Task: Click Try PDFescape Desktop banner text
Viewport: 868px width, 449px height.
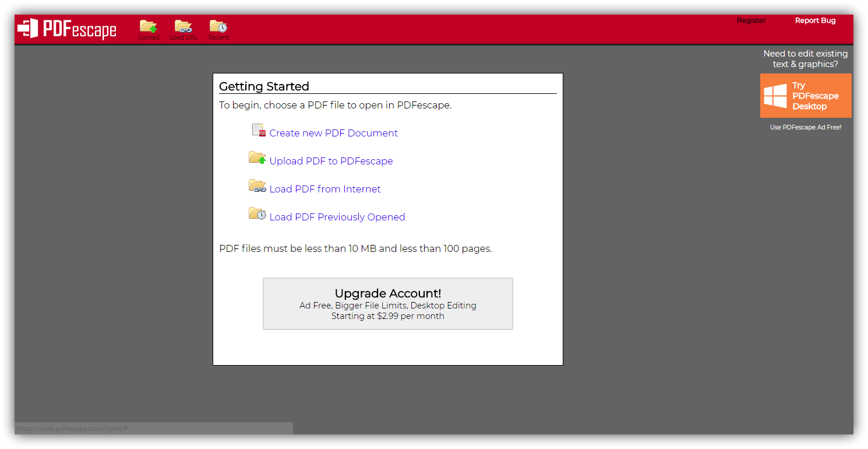Action: pos(815,96)
